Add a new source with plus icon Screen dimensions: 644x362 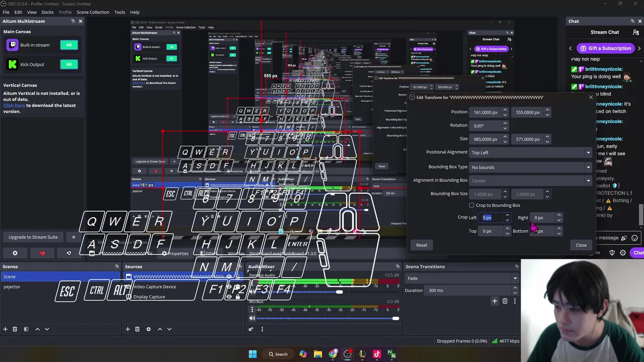point(128,329)
